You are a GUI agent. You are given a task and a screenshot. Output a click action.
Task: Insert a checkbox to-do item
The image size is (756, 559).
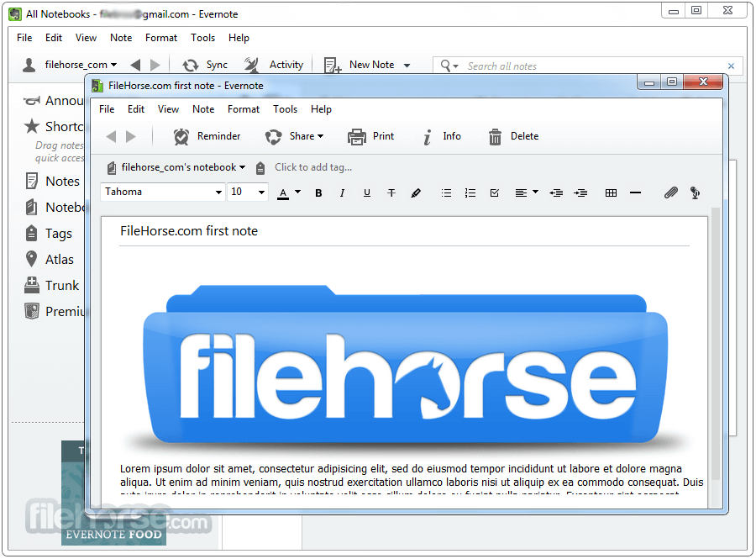tap(494, 193)
